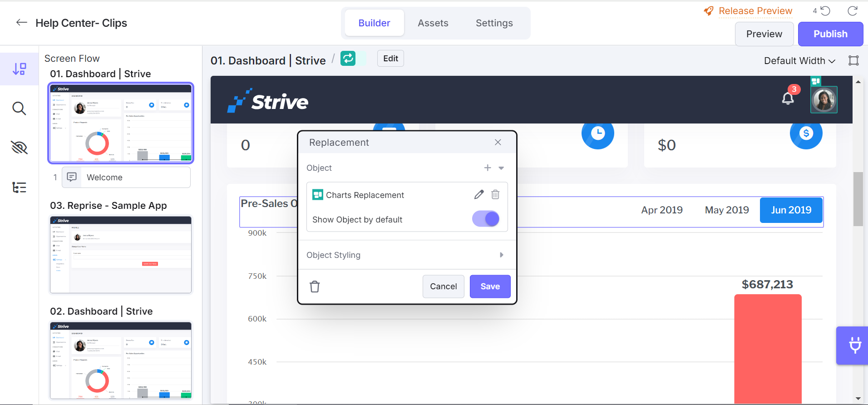The height and width of the screenshot is (405, 868).
Task: Select the 01. Dashboard | Strive thumbnail
Action: point(121,123)
